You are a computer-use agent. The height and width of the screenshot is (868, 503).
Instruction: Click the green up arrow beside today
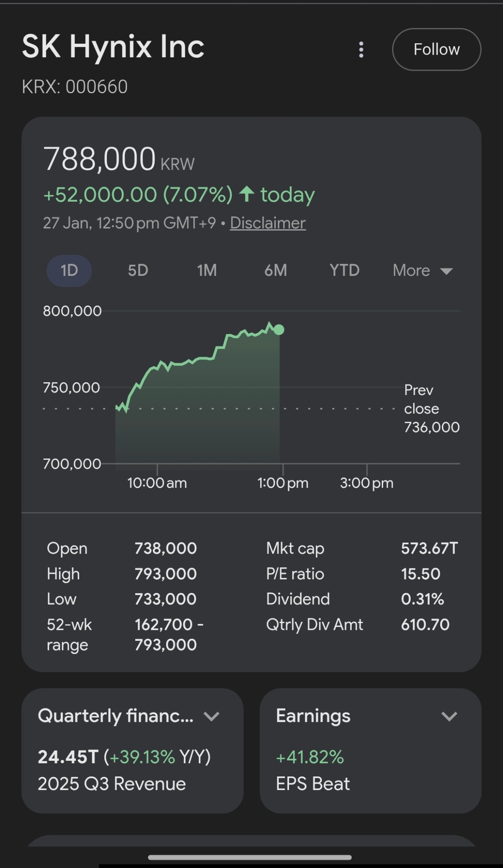click(x=247, y=194)
